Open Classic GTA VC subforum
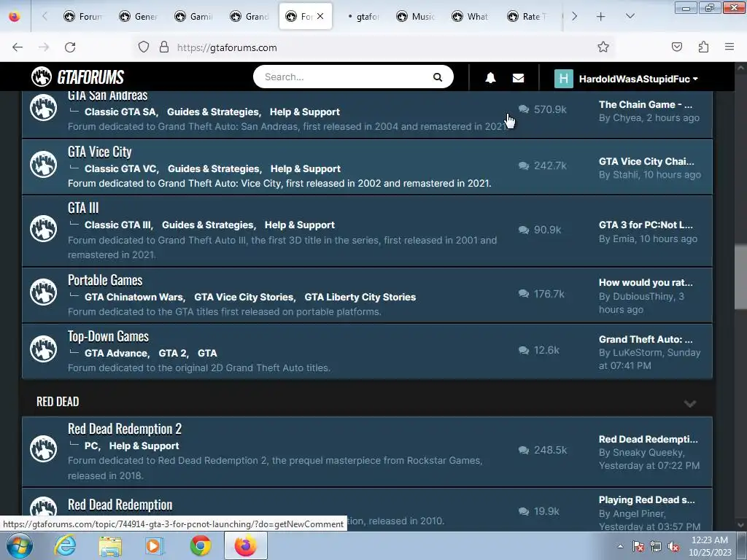Viewport: 747px width, 560px height. (120, 168)
